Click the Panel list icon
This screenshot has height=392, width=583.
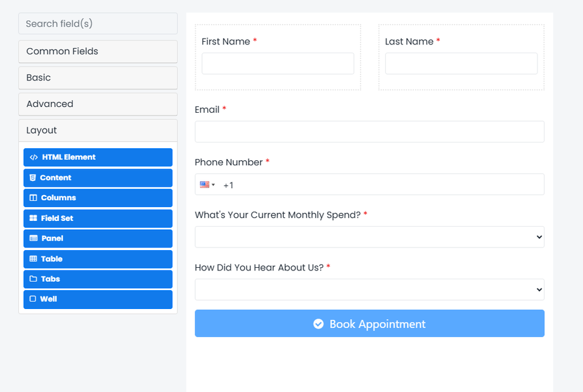pos(34,239)
